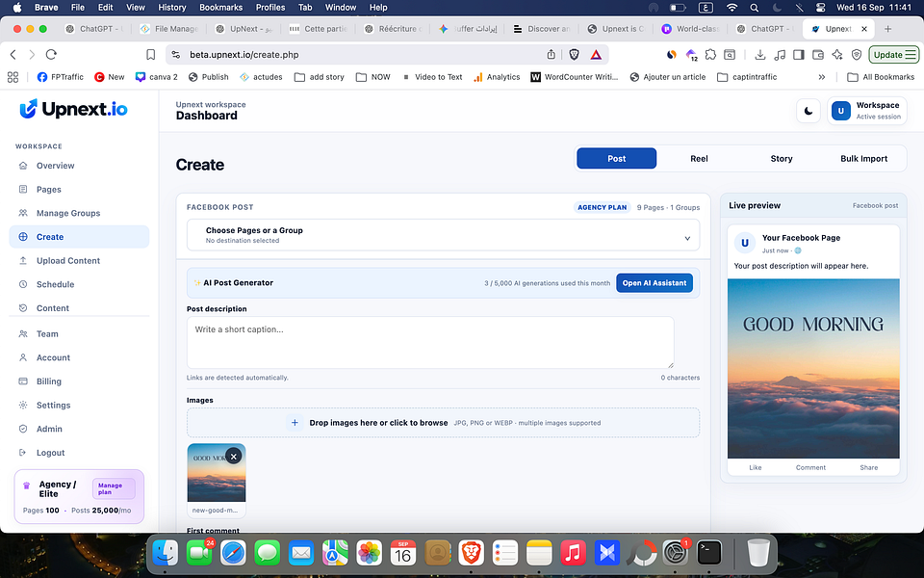This screenshot has height=578, width=924.
Task: Open the Bookmarks menu in menu bar
Action: (x=221, y=8)
